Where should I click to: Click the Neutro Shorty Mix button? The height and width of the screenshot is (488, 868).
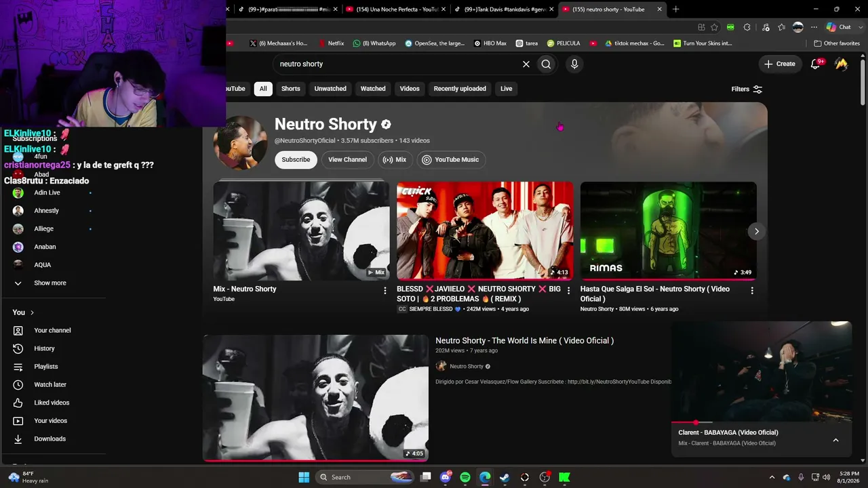tap(395, 160)
